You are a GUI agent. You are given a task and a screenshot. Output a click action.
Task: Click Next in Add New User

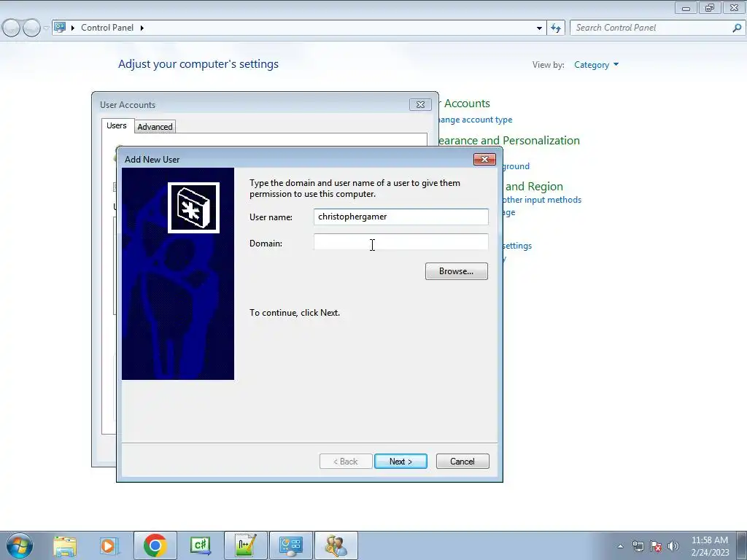400,461
